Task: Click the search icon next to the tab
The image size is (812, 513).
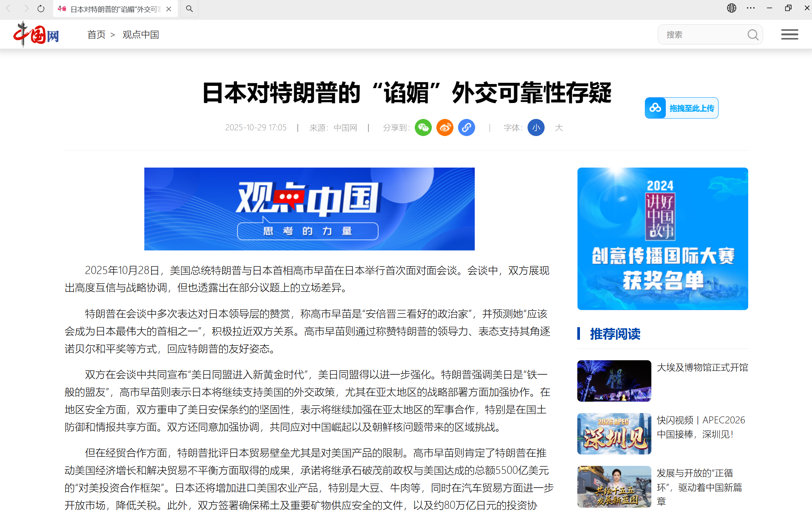Action: click(x=189, y=8)
